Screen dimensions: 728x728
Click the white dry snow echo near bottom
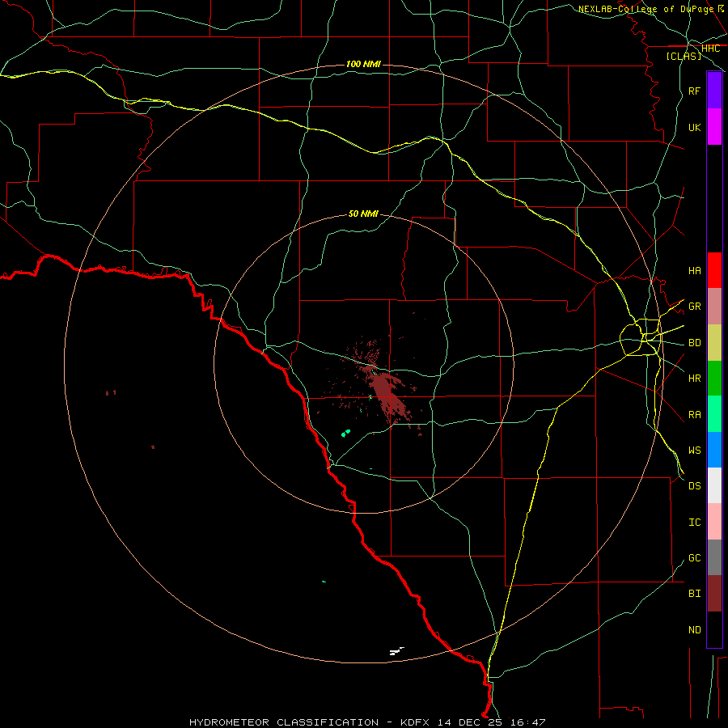tap(397, 651)
